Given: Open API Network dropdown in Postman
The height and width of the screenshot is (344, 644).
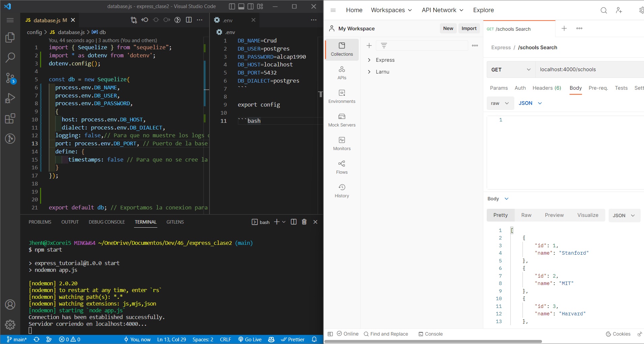Looking at the screenshot, I should pos(443,10).
